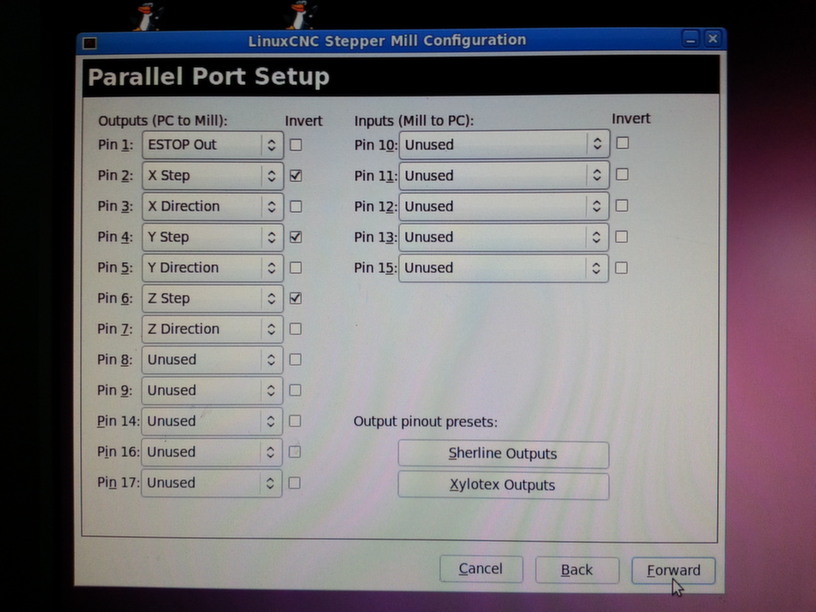Go Back to the previous page

pyautogui.click(x=577, y=570)
